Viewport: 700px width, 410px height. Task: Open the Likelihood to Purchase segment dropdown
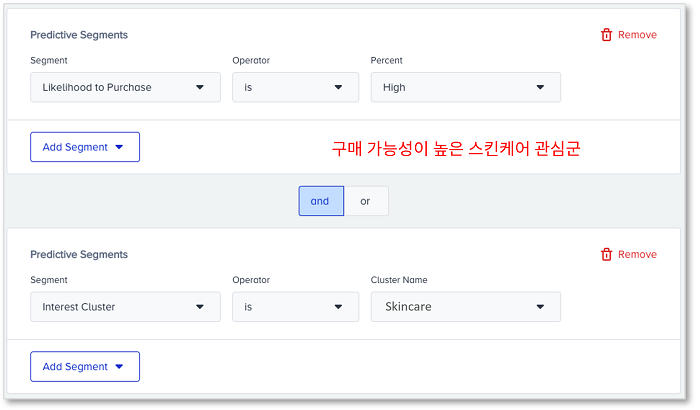pyautogui.click(x=125, y=87)
